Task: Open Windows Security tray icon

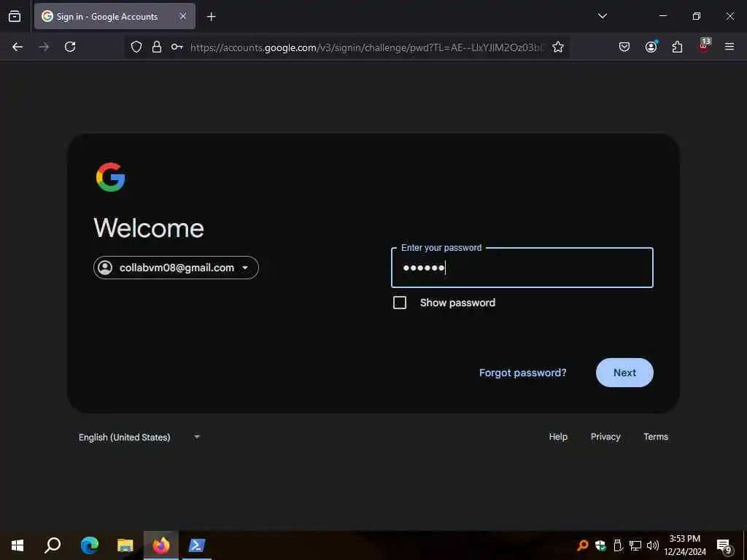Action: (x=600, y=545)
